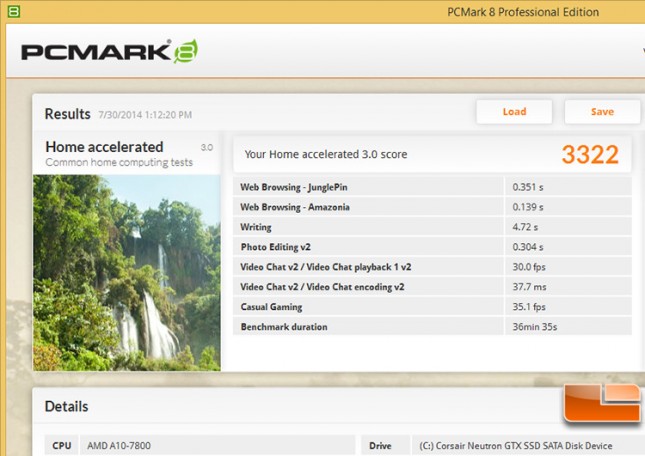645x456 pixels.
Task: Click the 3322 score value
Action: point(590,154)
